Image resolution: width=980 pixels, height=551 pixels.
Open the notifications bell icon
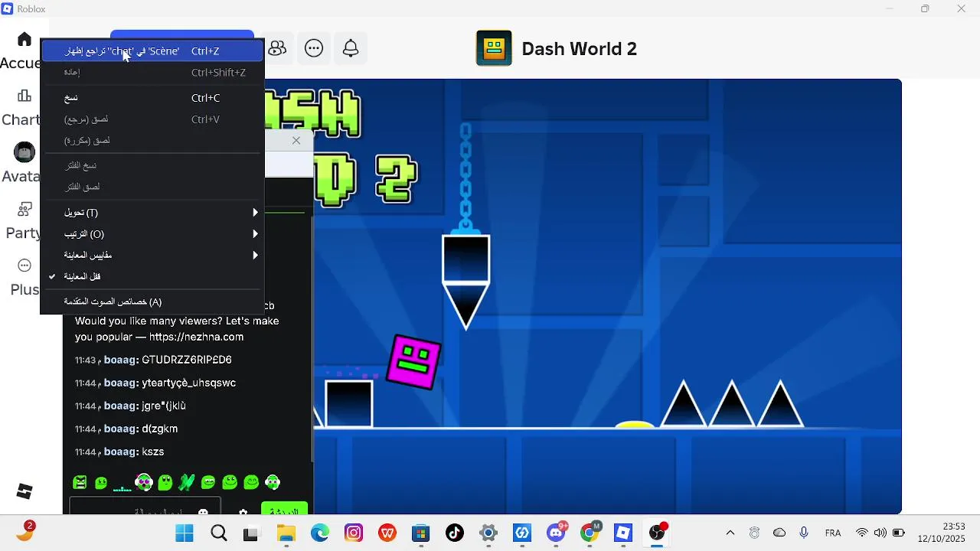351,48
